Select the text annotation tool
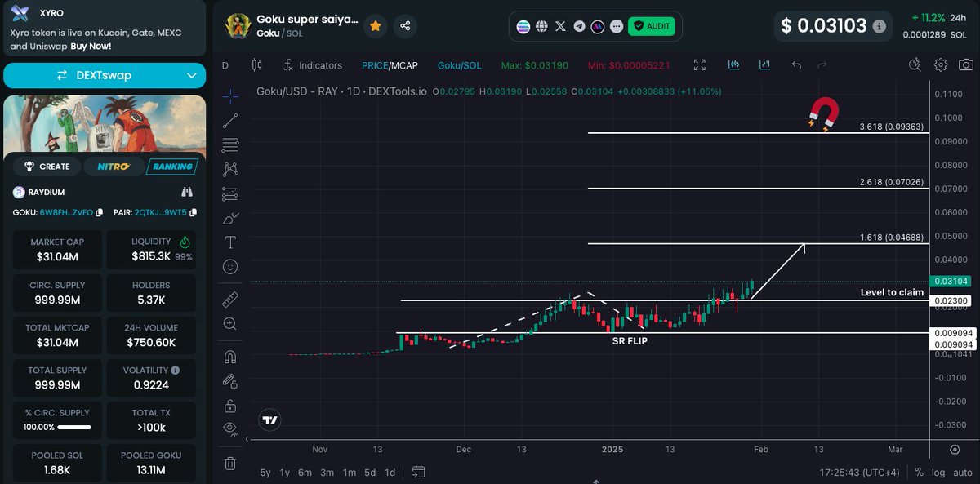The height and width of the screenshot is (484, 980). [x=230, y=242]
